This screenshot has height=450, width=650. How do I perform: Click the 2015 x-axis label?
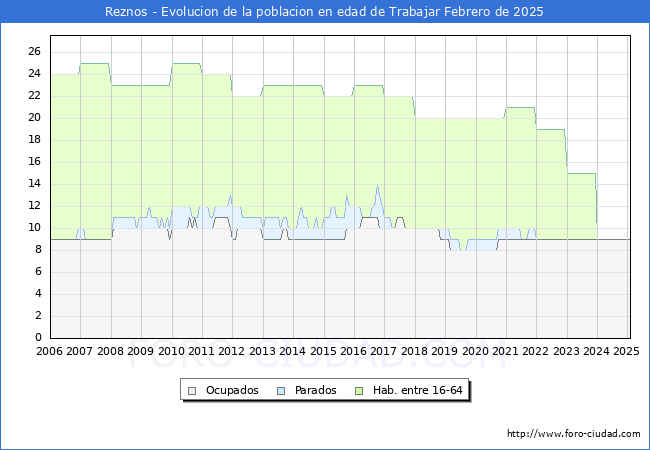point(323,351)
